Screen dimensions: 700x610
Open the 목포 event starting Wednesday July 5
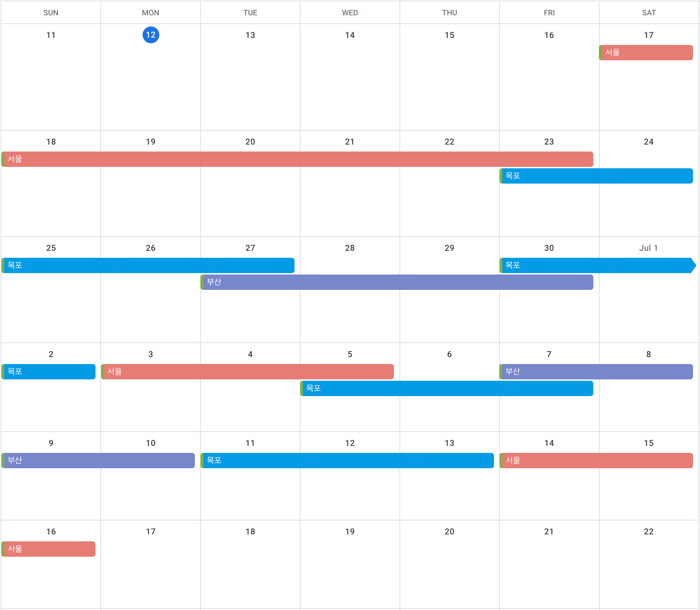[x=447, y=388]
